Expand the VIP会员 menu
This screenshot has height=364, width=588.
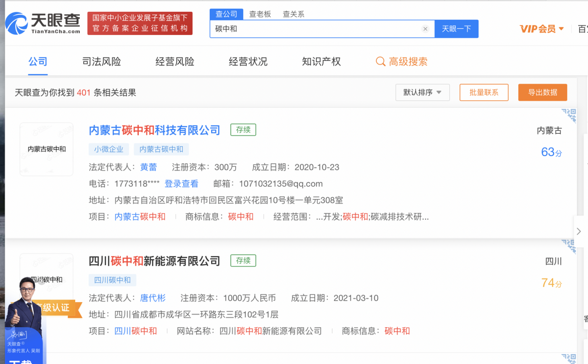(542, 29)
